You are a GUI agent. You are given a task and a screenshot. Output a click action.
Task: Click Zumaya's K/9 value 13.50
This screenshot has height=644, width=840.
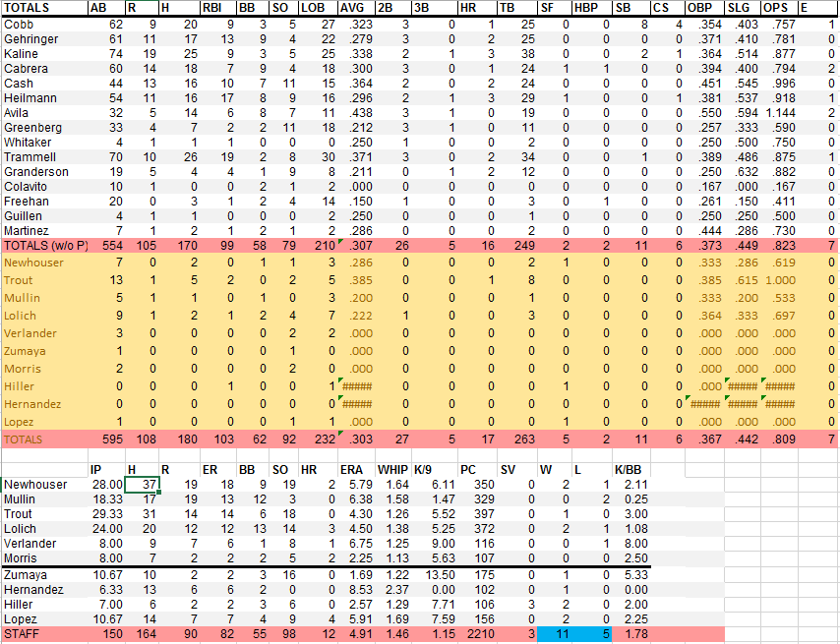pyautogui.click(x=439, y=575)
